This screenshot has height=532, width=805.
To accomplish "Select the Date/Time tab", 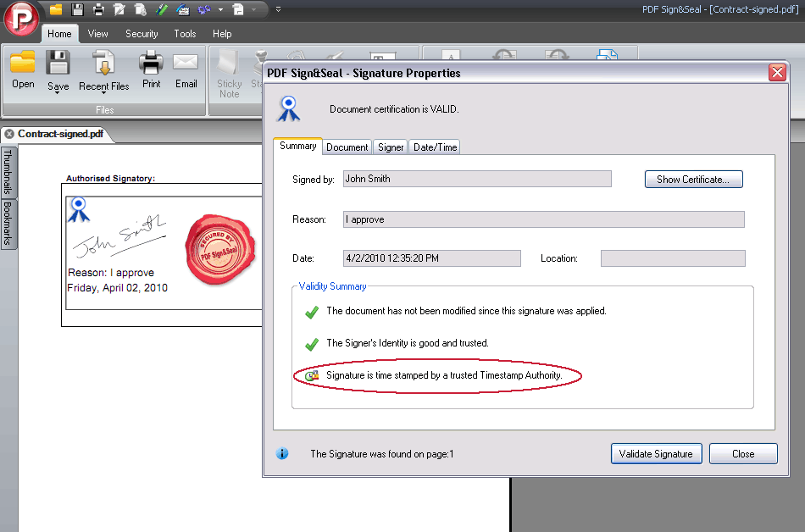I will tap(435, 147).
